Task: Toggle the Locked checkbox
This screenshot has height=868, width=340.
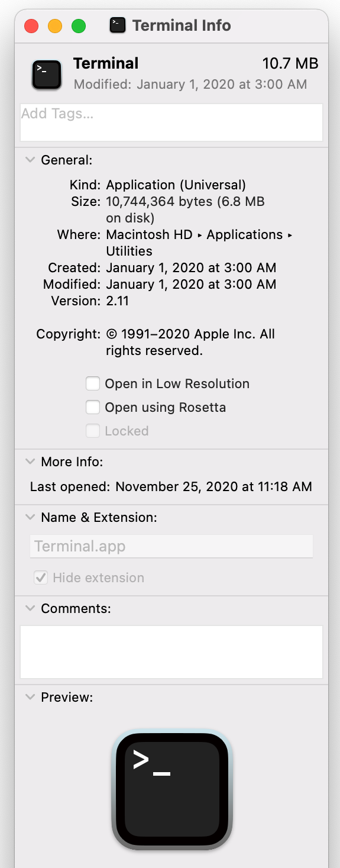Action: click(93, 431)
